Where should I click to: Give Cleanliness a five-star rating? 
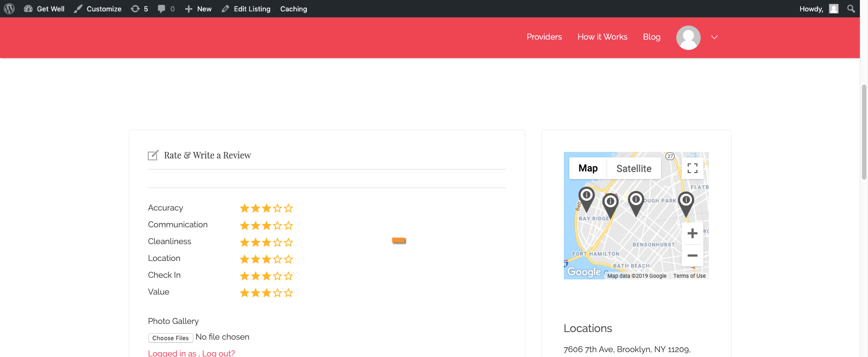tap(288, 242)
